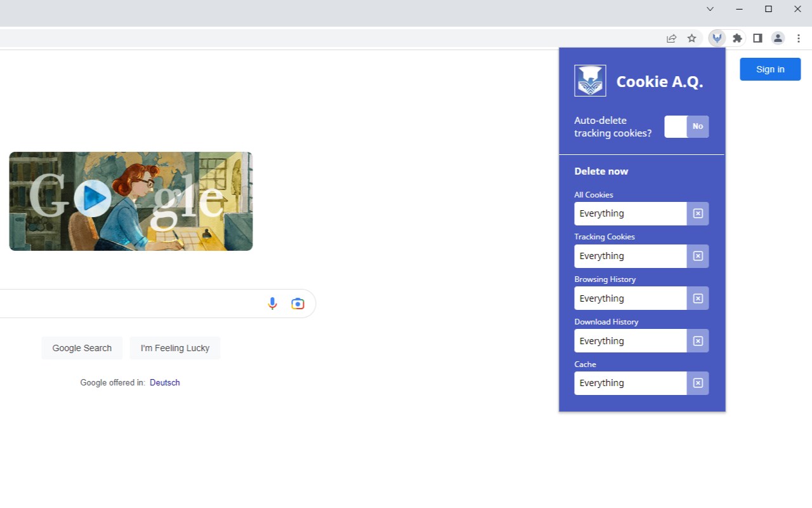Screen dimensions: 812x508
Task: Open Chrome's three-dot menu
Action: (x=799, y=38)
